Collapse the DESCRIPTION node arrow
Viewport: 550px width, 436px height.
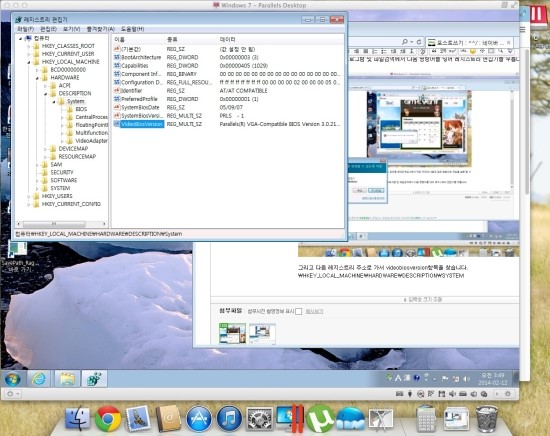coord(46,94)
